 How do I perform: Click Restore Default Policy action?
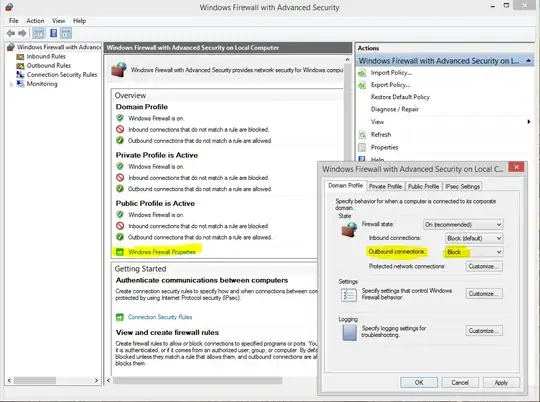coord(400,97)
